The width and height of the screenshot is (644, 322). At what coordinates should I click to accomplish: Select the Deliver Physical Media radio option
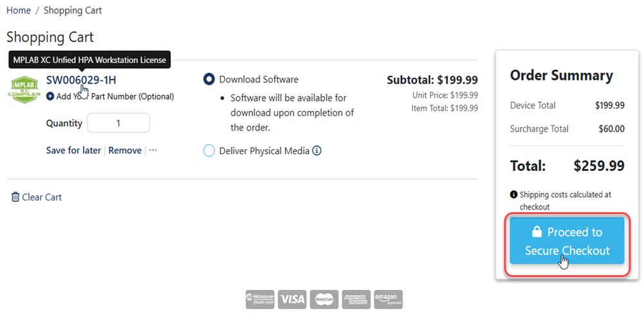(209, 151)
